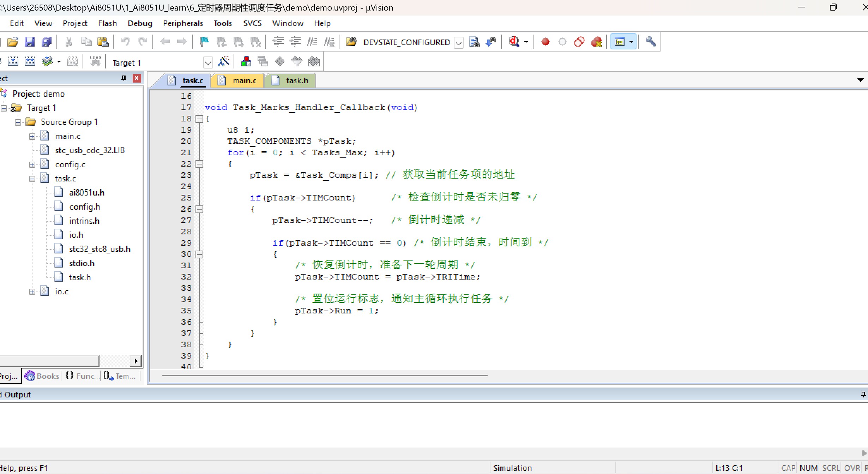
Task: Click the editor horizontal scrollbar
Action: coord(325,376)
